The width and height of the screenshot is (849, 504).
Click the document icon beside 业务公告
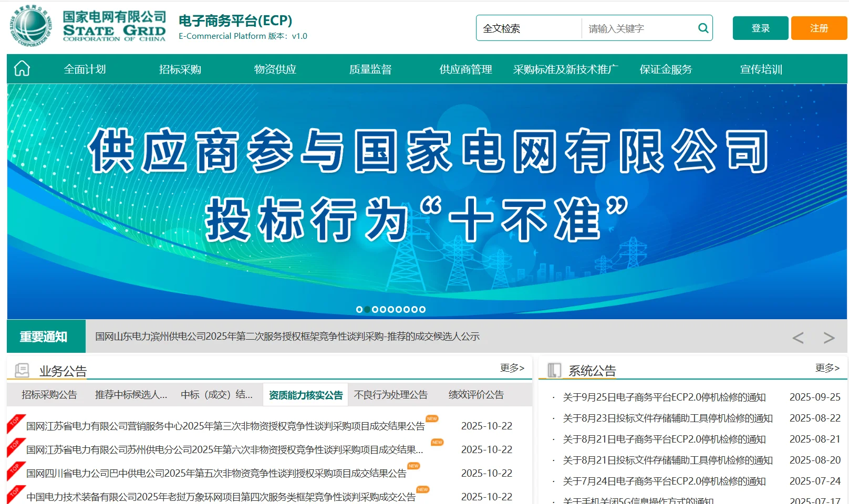coord(22,369)
